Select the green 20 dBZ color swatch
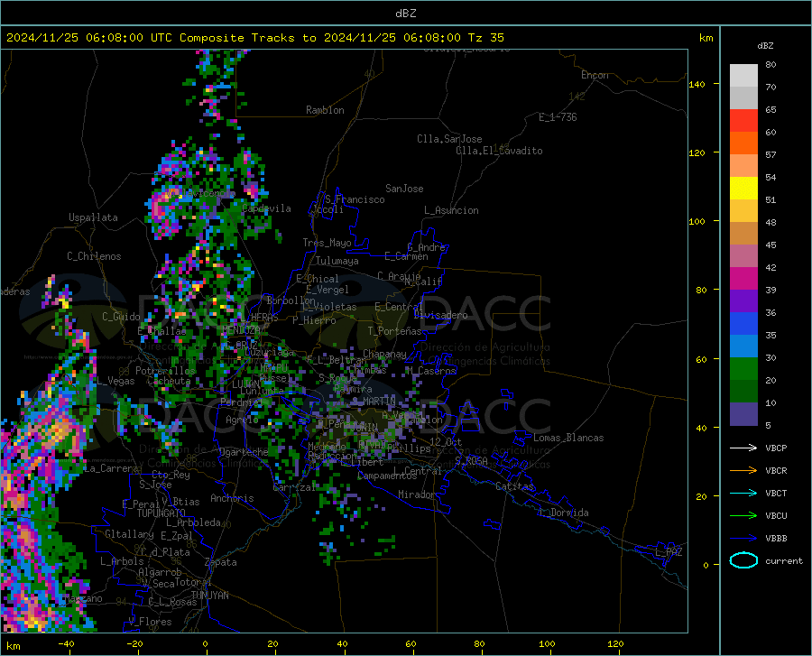Screen dimensions: 812x656 click(x=743, y=369)
